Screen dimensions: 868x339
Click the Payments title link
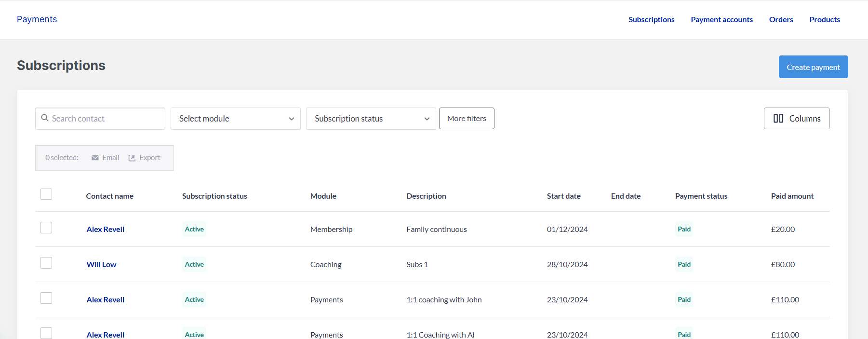coord(37,19)
